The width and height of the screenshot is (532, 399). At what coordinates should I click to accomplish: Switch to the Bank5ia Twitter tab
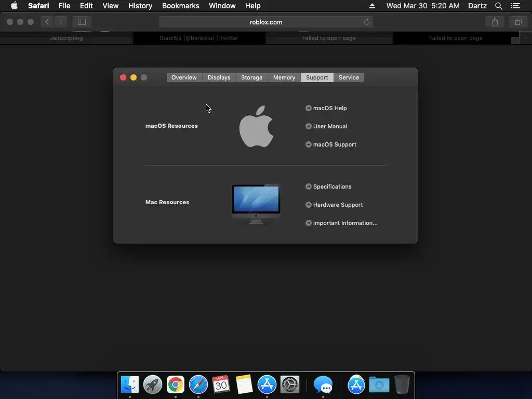pyautogui.click(x=199, y=38)
